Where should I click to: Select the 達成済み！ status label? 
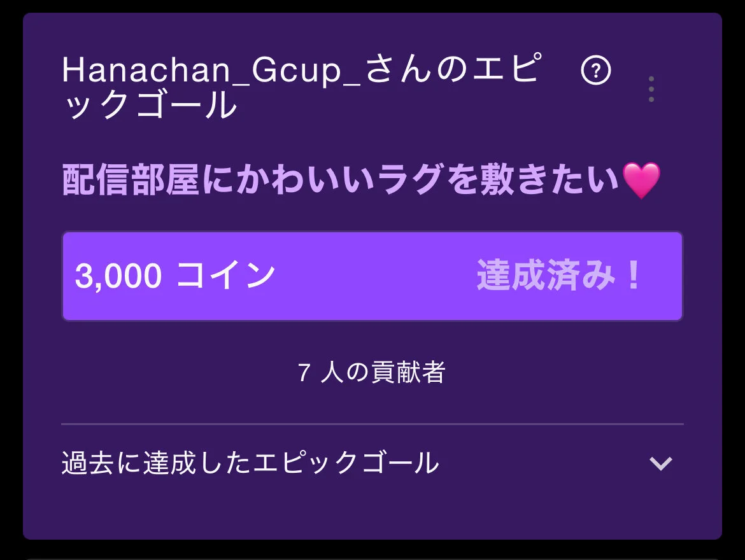559,275
